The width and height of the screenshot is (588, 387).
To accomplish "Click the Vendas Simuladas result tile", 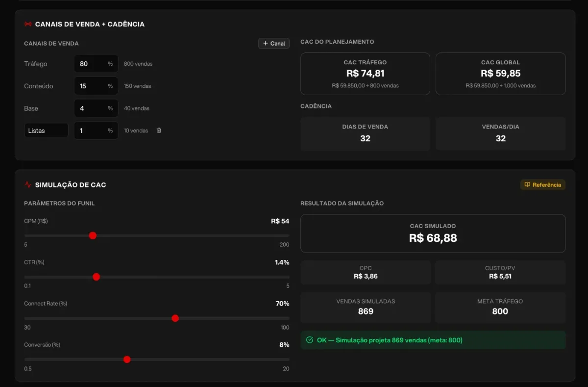I will [366, 308].
